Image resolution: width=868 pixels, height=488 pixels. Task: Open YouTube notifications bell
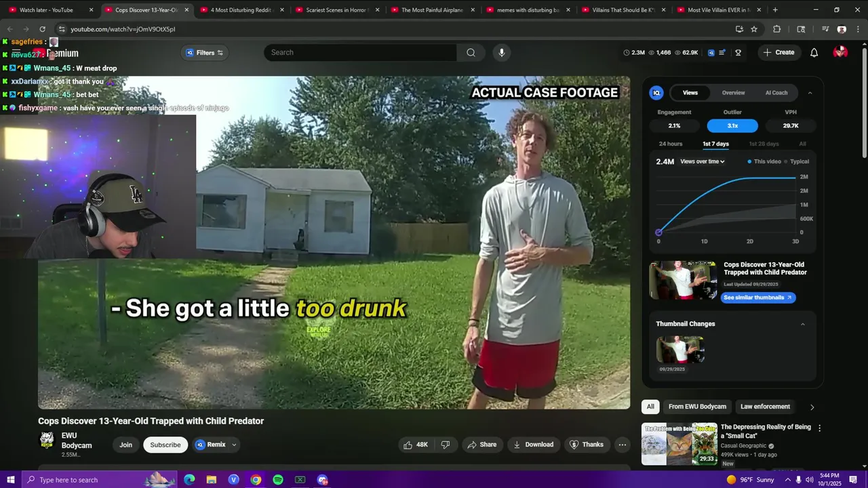point(814,52)
